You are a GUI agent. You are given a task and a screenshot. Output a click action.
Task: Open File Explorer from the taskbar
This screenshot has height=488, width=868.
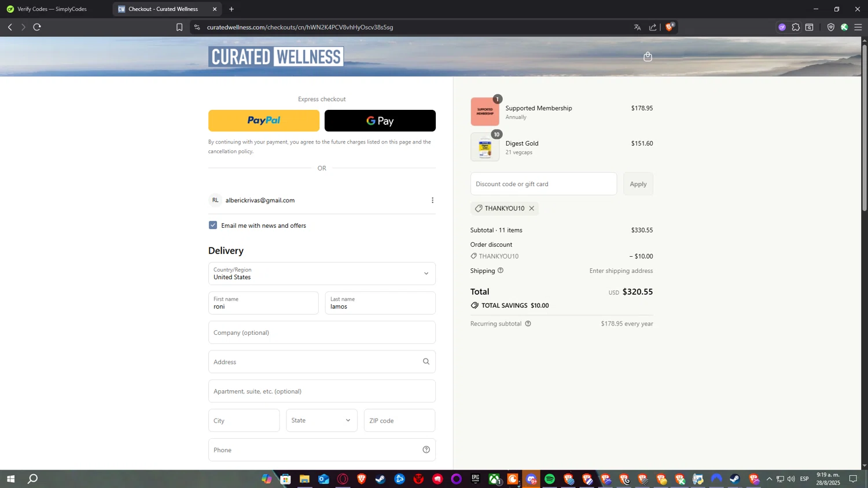coord(304,479)
